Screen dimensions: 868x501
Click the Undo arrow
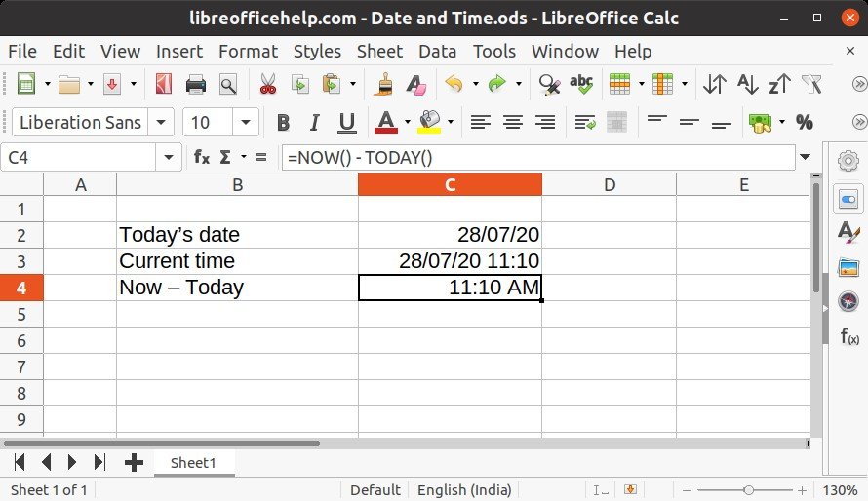point(454,84)
